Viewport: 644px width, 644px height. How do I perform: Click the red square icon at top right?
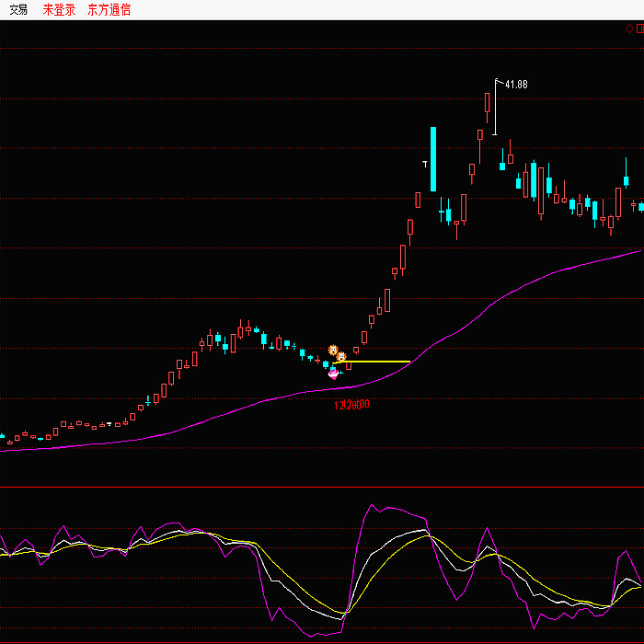(639, 28)
